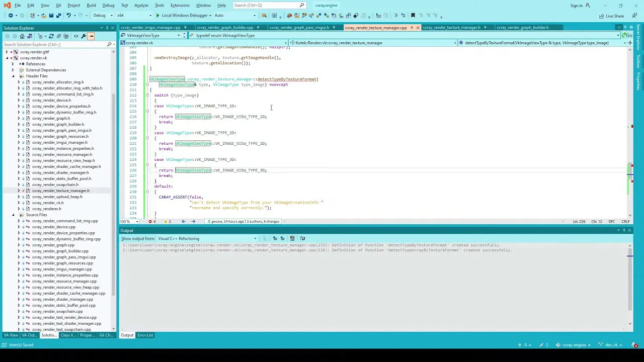
Task: Go to next issue arrow
Action: (x=193, y=221)
